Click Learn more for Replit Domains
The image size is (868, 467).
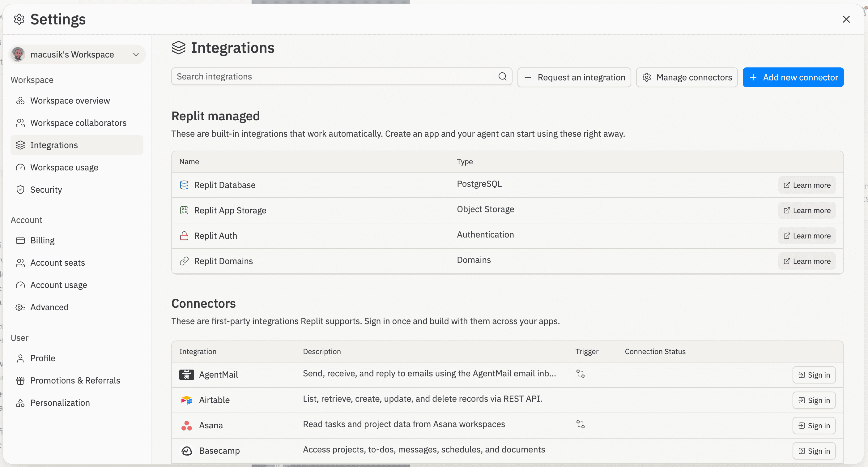pos(807,261)
